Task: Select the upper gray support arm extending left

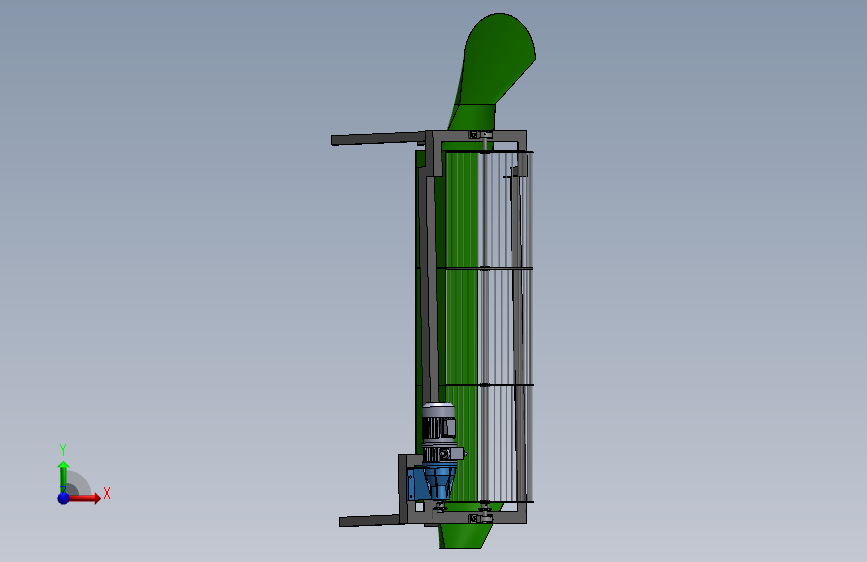Action: click(x=378, y=138)
